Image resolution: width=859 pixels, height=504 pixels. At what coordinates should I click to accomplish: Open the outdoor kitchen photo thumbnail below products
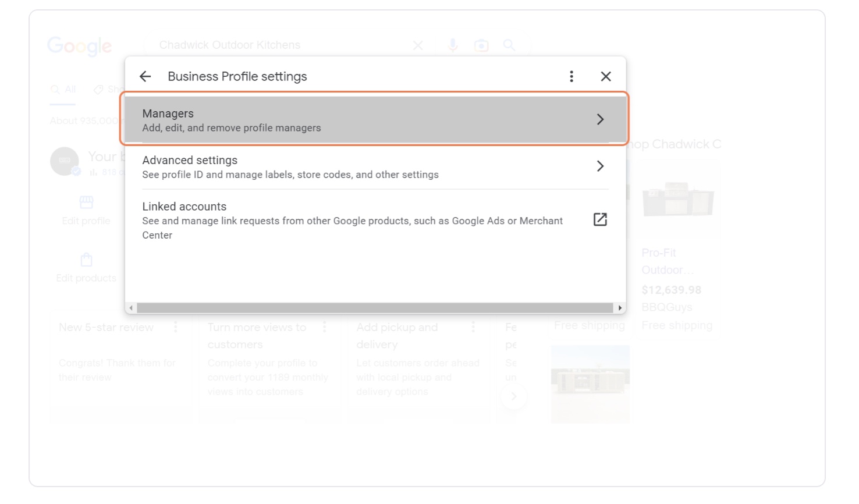(x=590, y=384)
